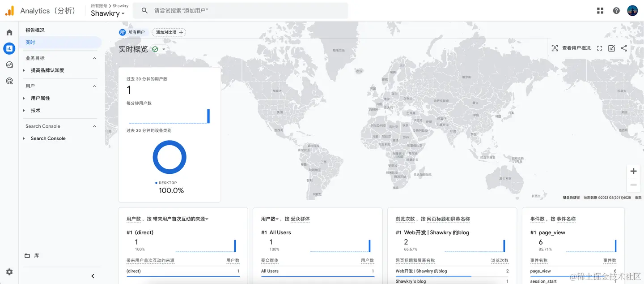Click the users per minute bar chart

click(169, 116)
